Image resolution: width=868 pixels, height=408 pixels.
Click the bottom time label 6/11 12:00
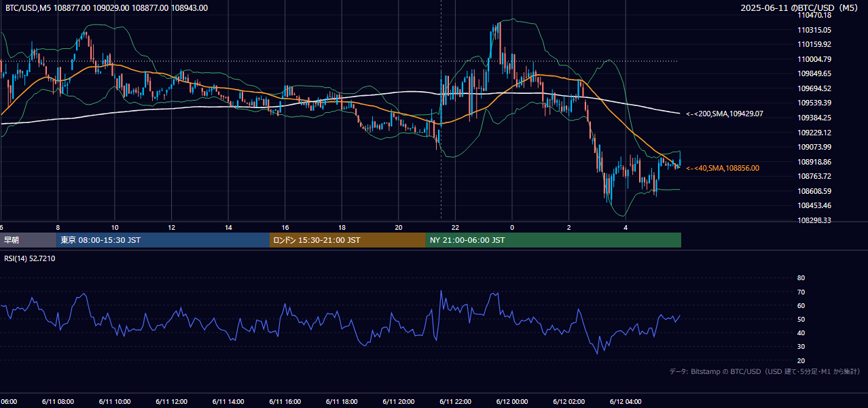(x=170, y=402)
